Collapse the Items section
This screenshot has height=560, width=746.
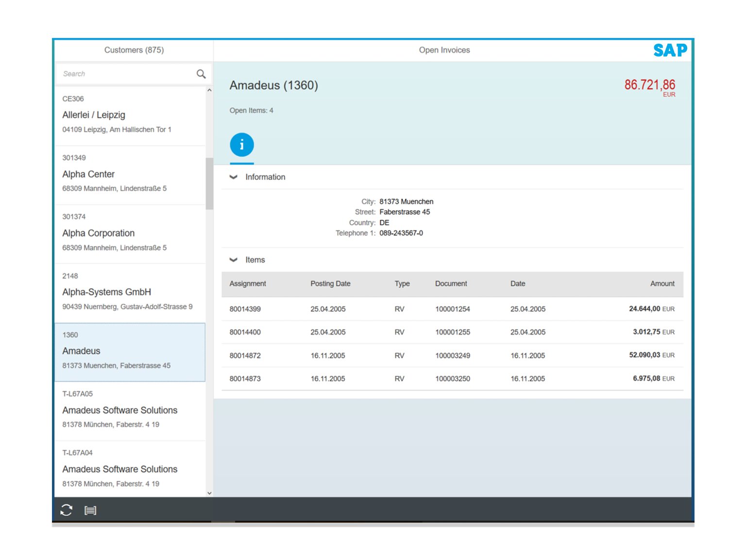(234, 260)
